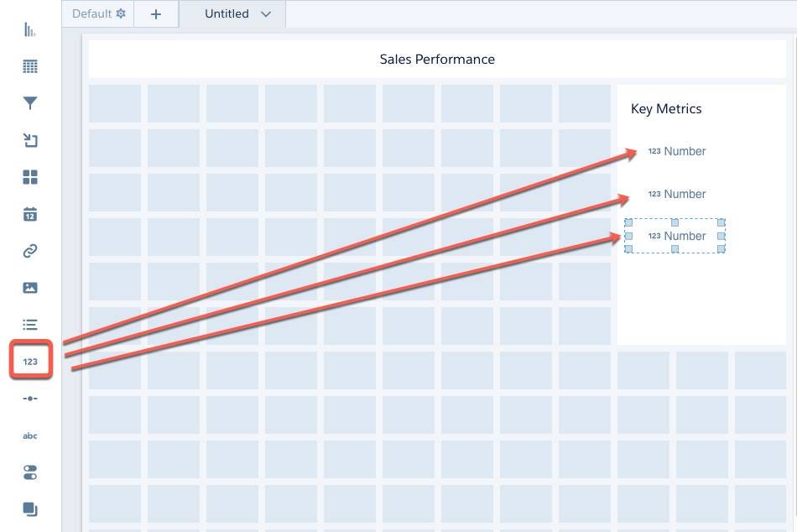Select the Table widget icon
The height and width of the screenshot is (532, 797).
(x=30, y=66)
